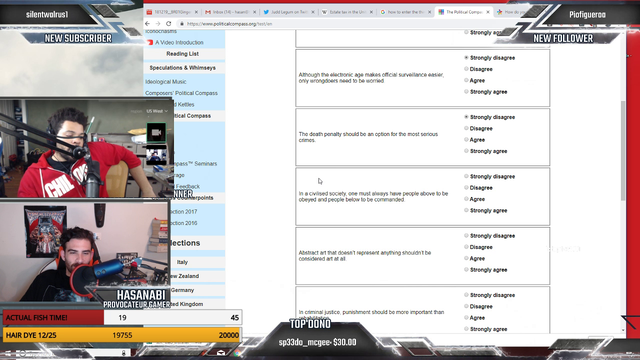Select Strongly disagree for surveillance question
Viewport: 640px width, 360px height.
tap(466, 58)
